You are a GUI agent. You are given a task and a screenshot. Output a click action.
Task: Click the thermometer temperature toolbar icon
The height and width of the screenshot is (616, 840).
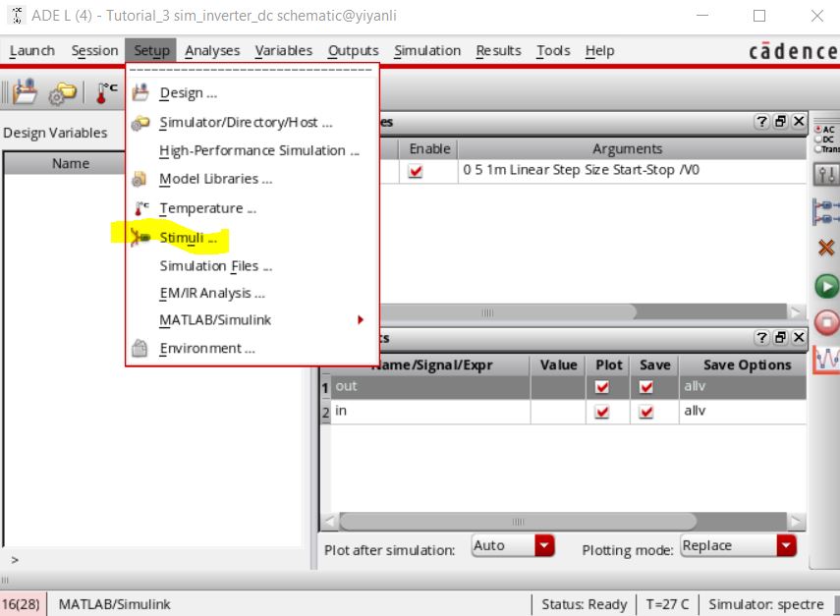[x=108, y=93]
